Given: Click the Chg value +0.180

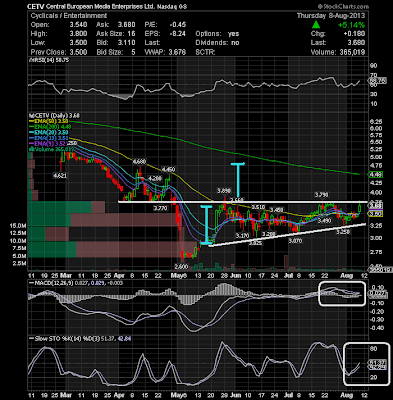Looking at the screenshot, I should tap(355, 34).
